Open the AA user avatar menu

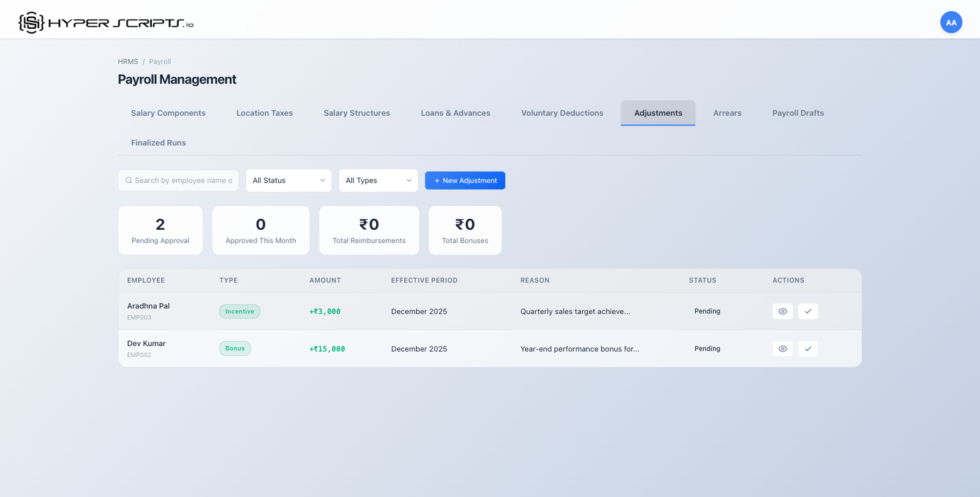tap(951, 23)
